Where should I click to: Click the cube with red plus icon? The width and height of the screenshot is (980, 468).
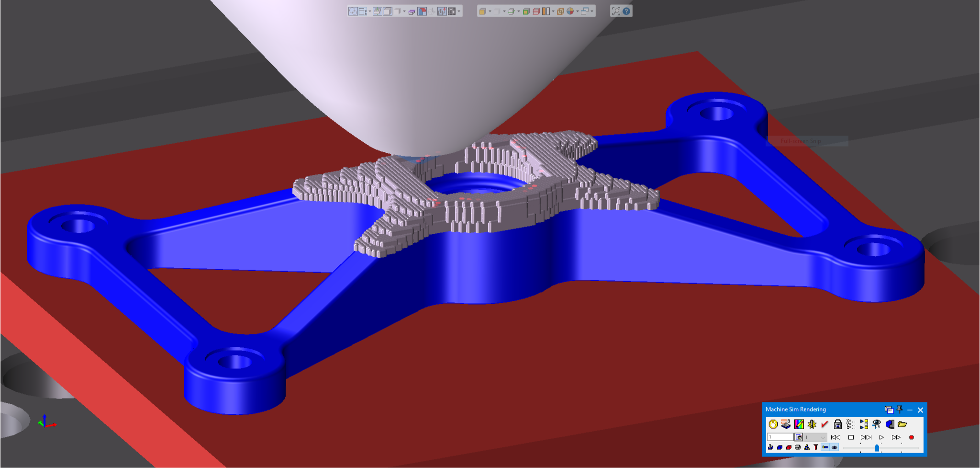point(442,11)
